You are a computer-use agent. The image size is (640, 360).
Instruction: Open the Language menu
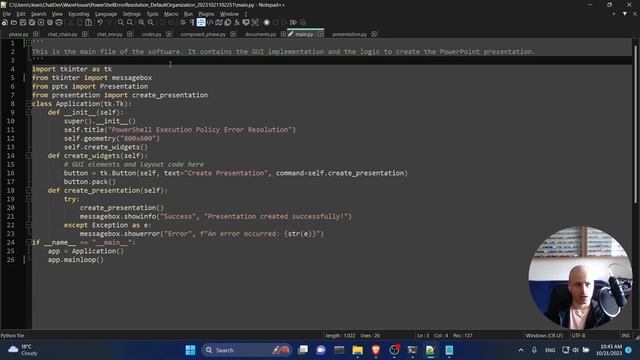click(x=106, y=14)
